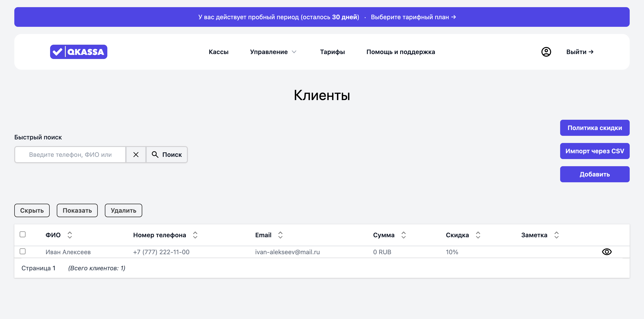This screenshot has width=644, height=319.
Task: Follow Выберите тарифный план link
Action: click(x=413, y=17)
